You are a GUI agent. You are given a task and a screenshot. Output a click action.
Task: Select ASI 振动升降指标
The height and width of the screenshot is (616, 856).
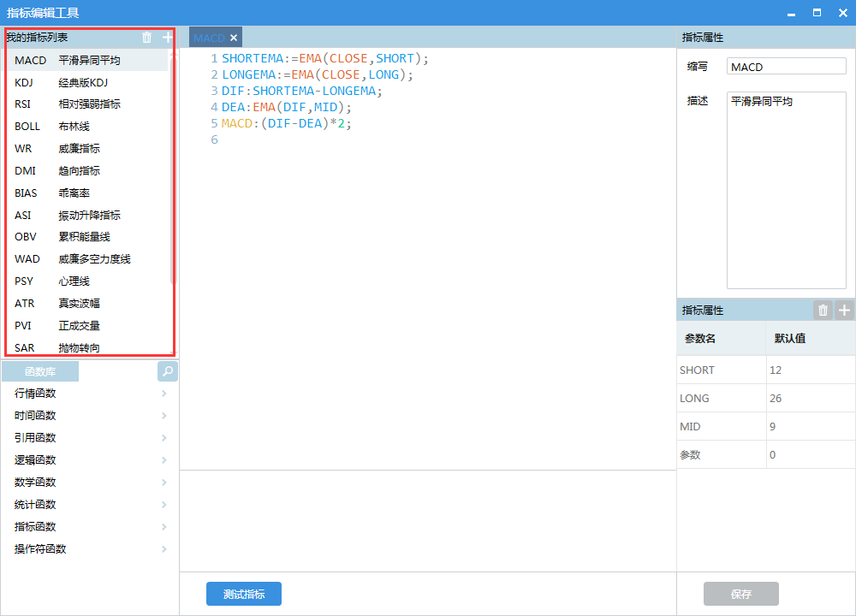point(87,215)
